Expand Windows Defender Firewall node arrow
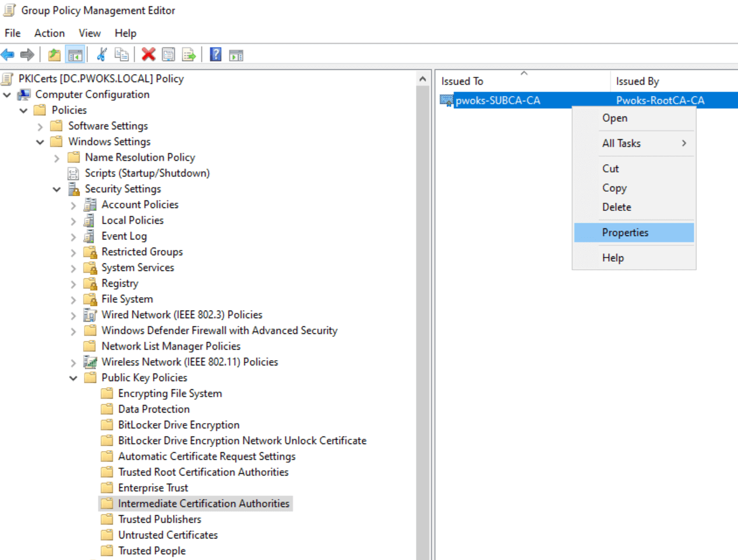 (x=73, y=331)
